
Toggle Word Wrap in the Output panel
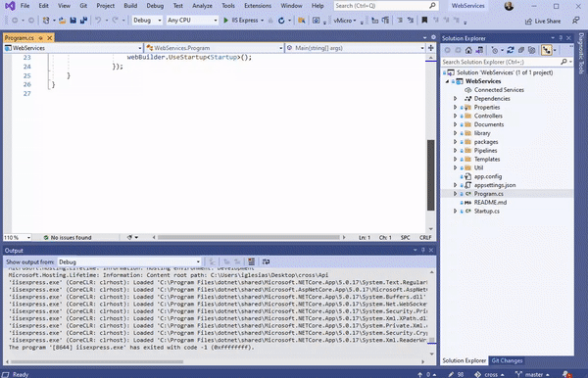point(266,261)
